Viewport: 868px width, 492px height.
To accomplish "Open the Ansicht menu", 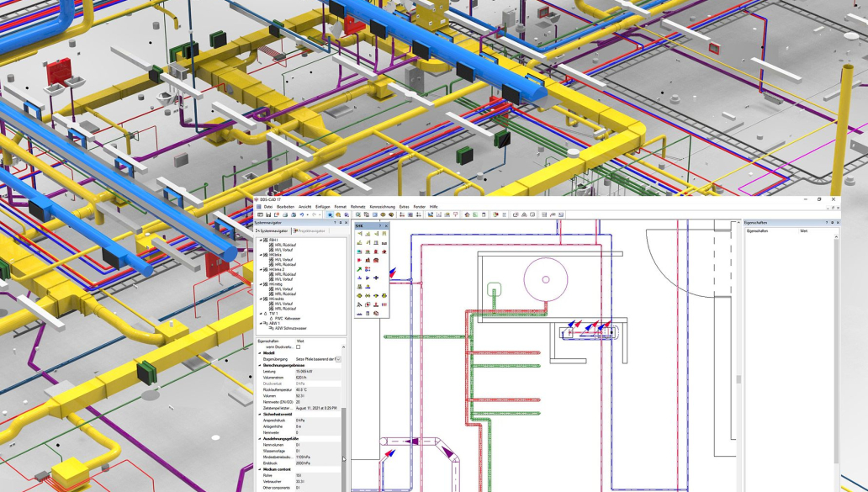I will click(x=305, y=207).
